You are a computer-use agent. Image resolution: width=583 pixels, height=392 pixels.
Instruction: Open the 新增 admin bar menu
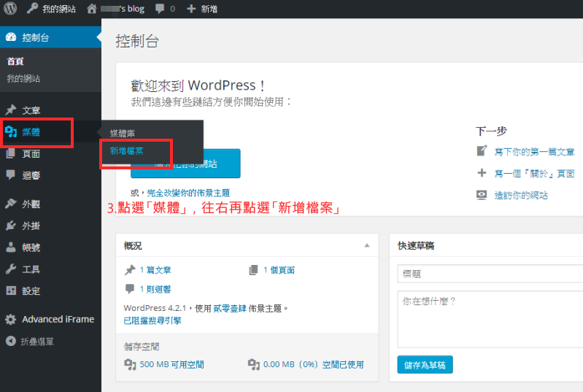(x=209, y=9)
